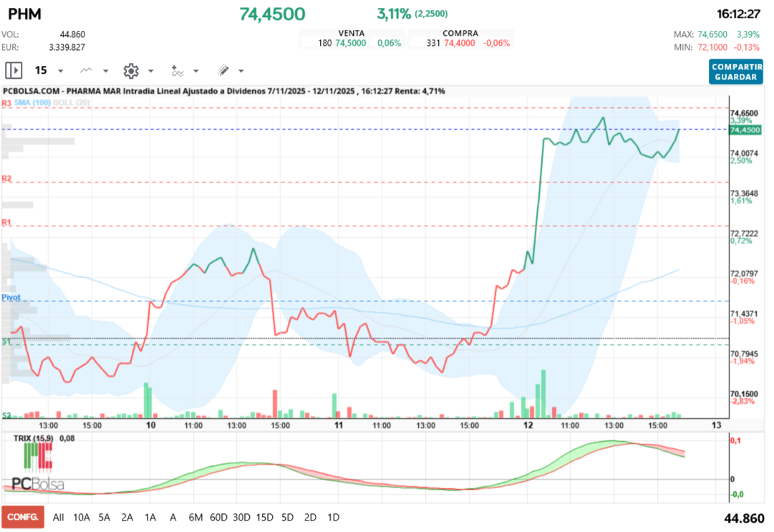Click the add indicator icon
Screen dimensions: 774x532
pos(176,70)
